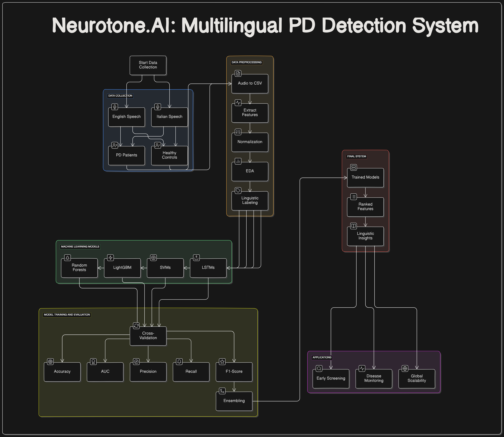Click the pulse icon on Extract Features
Image resolution: width=504 pixels, height=437 pixels.
pyautogui.click(x=238, y=103)
